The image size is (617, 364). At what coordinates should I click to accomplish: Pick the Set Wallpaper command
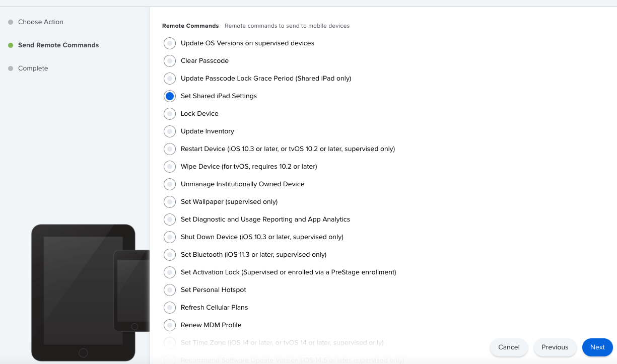(x=170, y=201)
